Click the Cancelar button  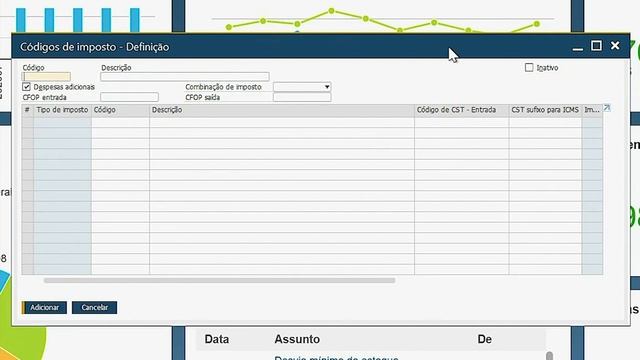click(94, 307)
